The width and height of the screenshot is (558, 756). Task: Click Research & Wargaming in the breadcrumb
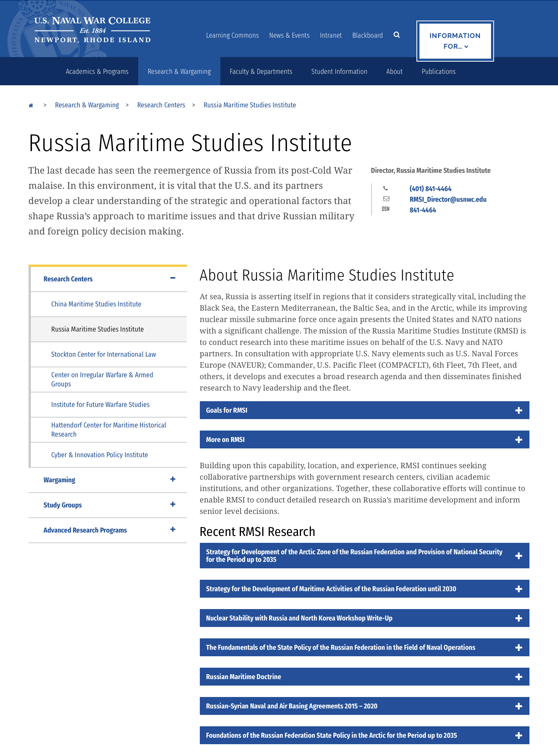pyautogui.click(x=87, y=105)
